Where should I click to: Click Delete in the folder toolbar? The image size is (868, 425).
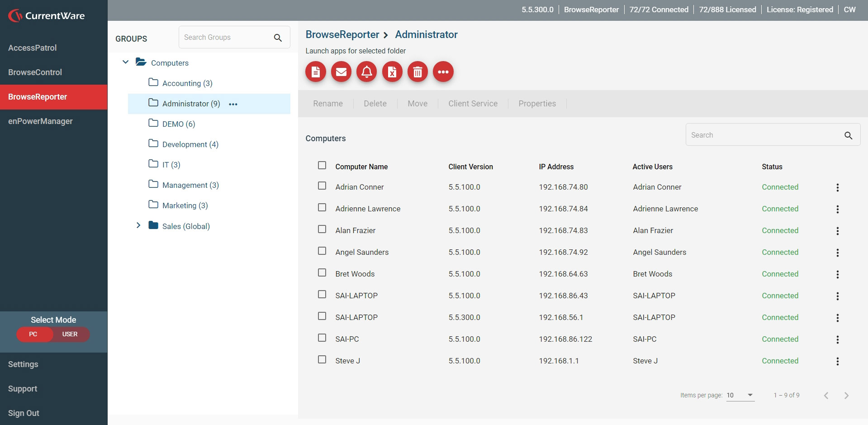coord(375,104)
